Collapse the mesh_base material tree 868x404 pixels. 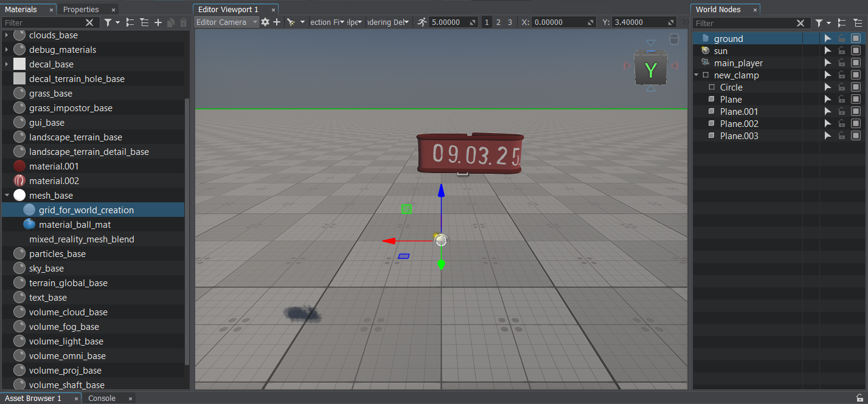pos(7,196)
